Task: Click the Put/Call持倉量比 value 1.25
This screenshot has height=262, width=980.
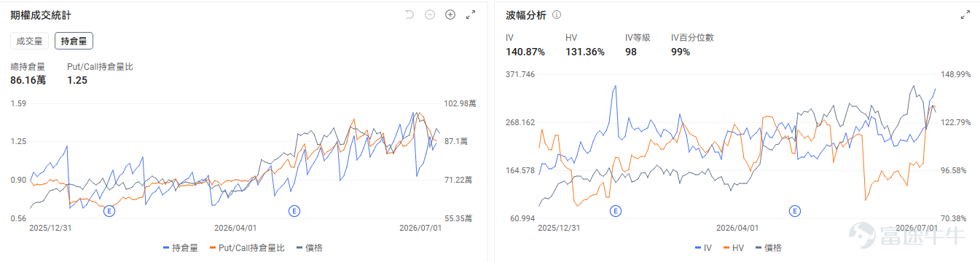Action: point(77,80)
